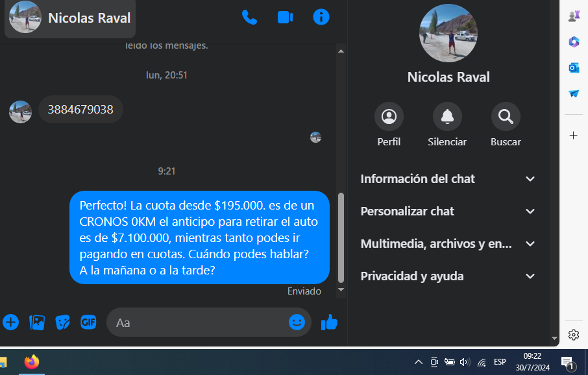
Task: Show hidden system tray icons
Action: click(x=419, y=362)
